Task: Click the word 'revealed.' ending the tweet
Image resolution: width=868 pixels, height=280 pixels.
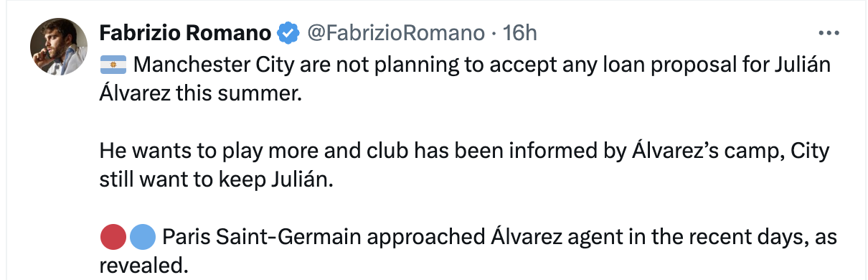Action: coord(143,265)
